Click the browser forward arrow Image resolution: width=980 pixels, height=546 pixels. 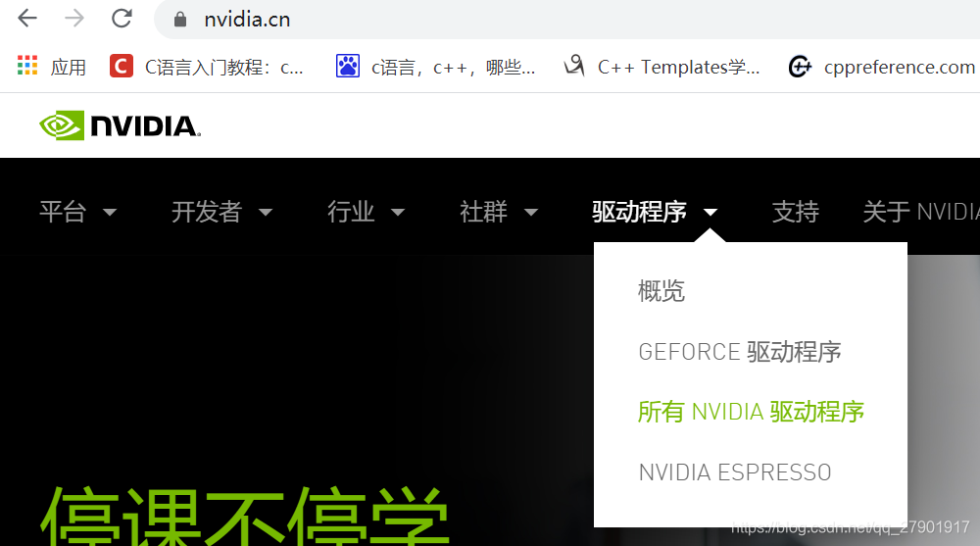74,19
